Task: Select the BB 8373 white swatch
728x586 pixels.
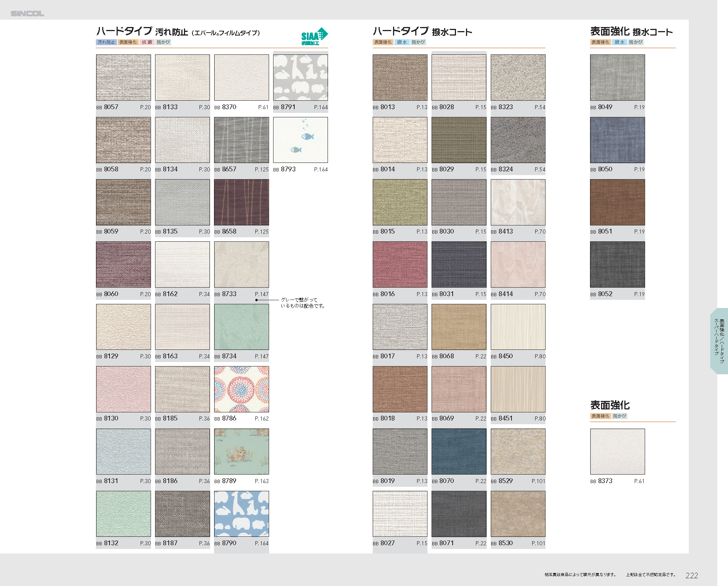Action: pyautogui.click(x=617, y=451)
